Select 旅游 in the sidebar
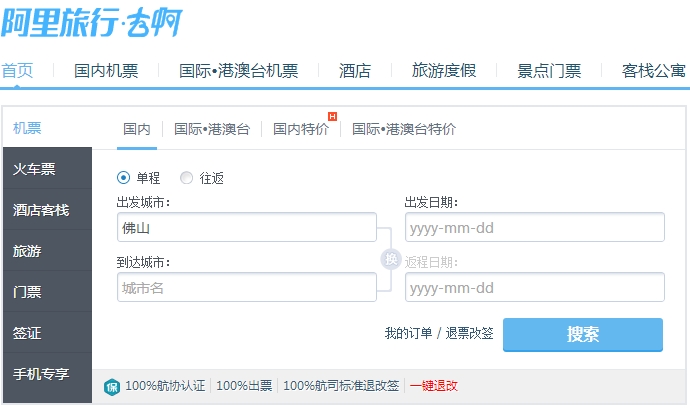 pos(48,250)
